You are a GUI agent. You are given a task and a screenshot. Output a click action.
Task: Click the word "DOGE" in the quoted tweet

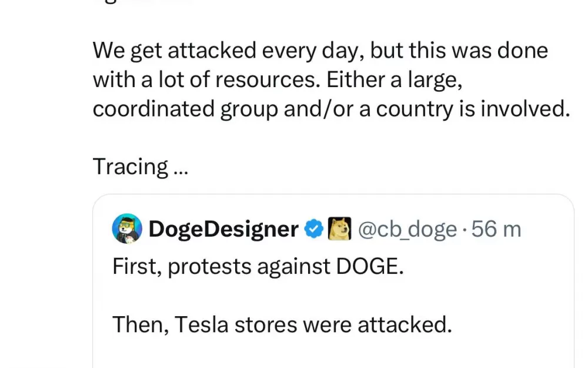pyautogui.click(x=370, y=267)
